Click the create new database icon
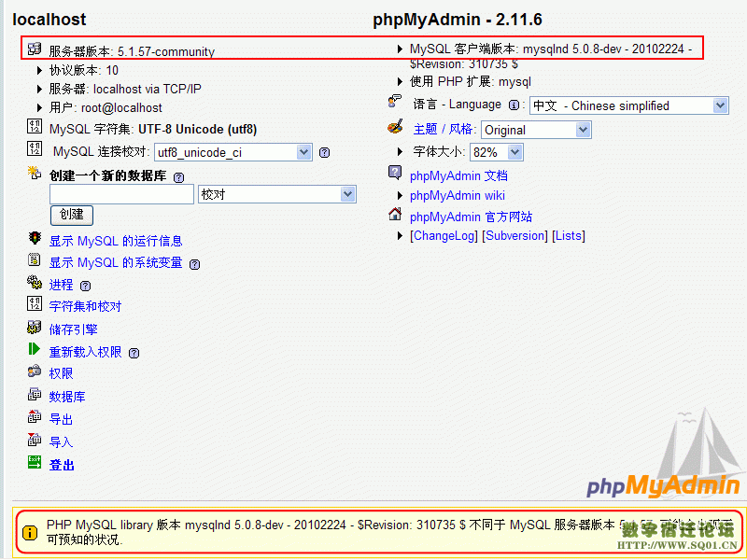The height and width of the screenshot is (560, 747). 35,173
